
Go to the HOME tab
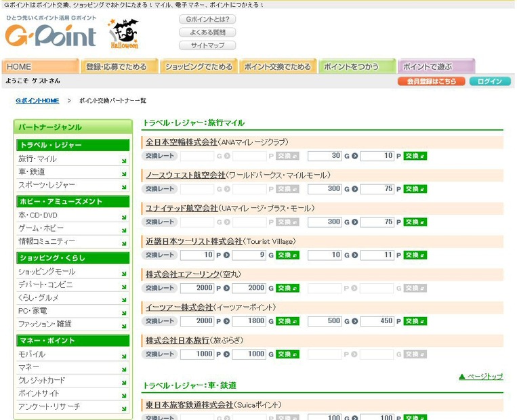tap(40, 66)
